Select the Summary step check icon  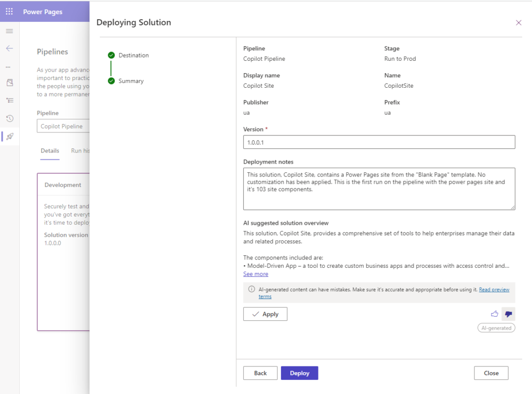click(x=111, y=81)
